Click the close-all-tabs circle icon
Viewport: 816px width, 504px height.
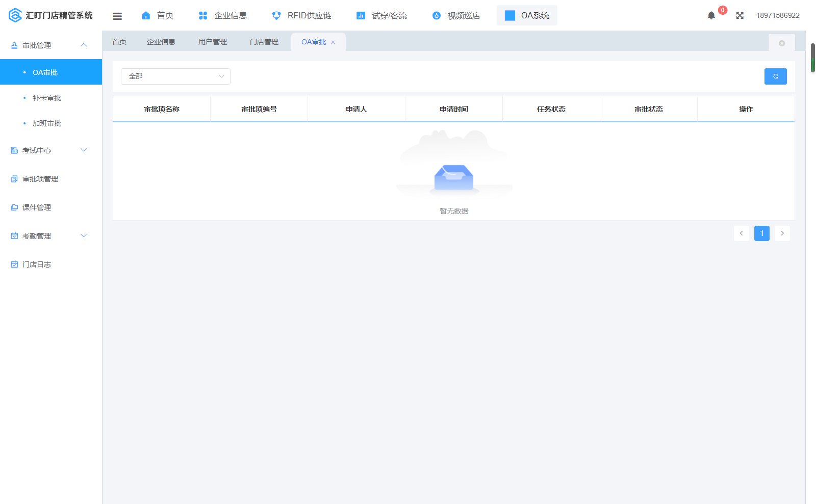tap(782, 43)
